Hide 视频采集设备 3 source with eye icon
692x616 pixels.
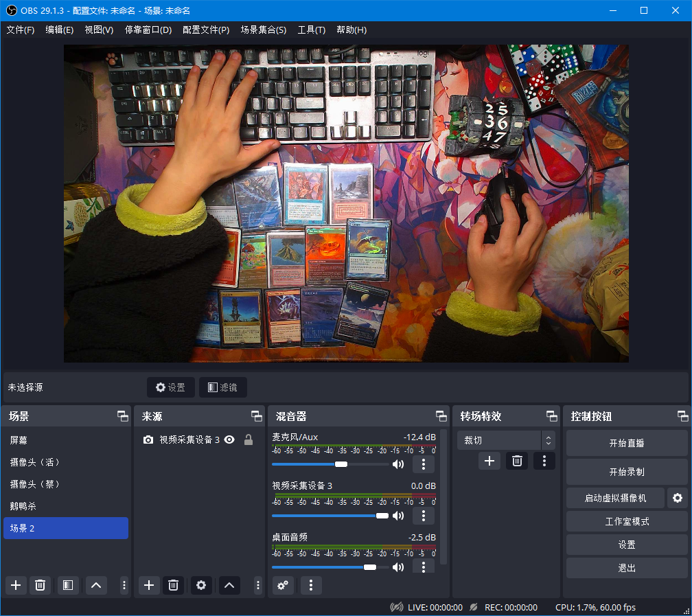[229, 440]
